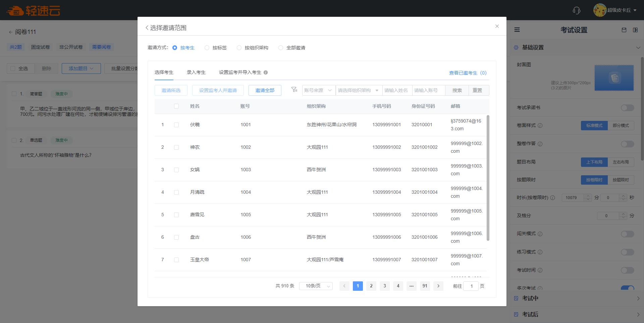Check the select-all checkbox in table header
This screenshot has width=644, height=323.
[x=176, y=106]
